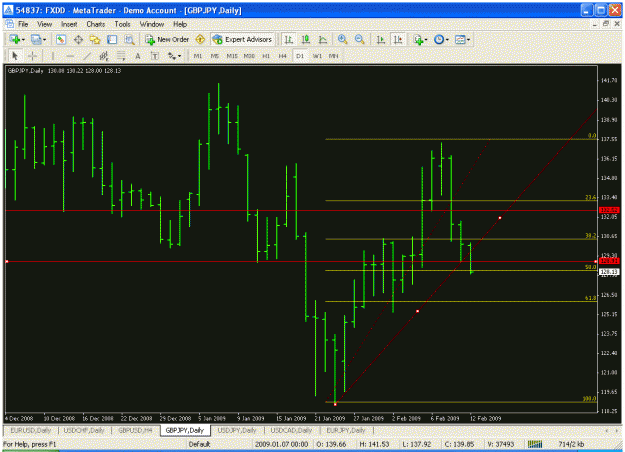This screenshot has height=452, width=625.
Task: Toggle the Expert Advisors button
Action: [242, 39]
